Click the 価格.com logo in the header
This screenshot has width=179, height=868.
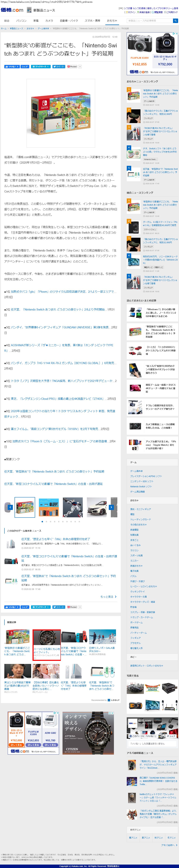click(12, 10)
